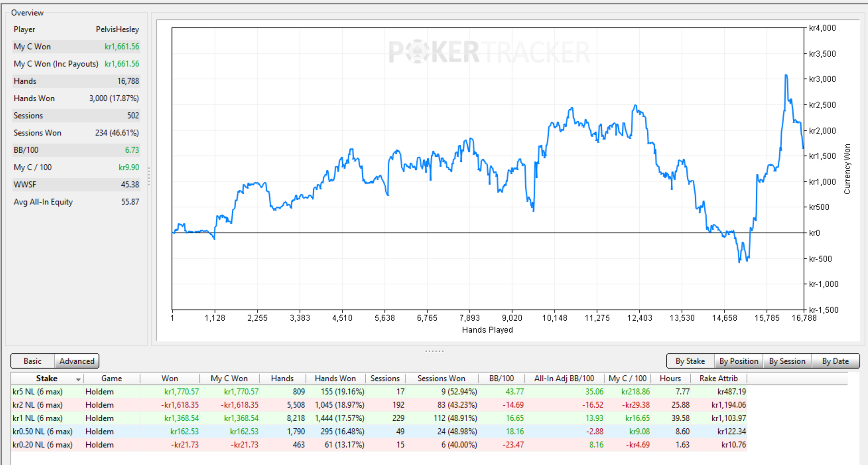Show the report By Stake
This screenshot has width=868, height=465.
[x=690, y=361]
